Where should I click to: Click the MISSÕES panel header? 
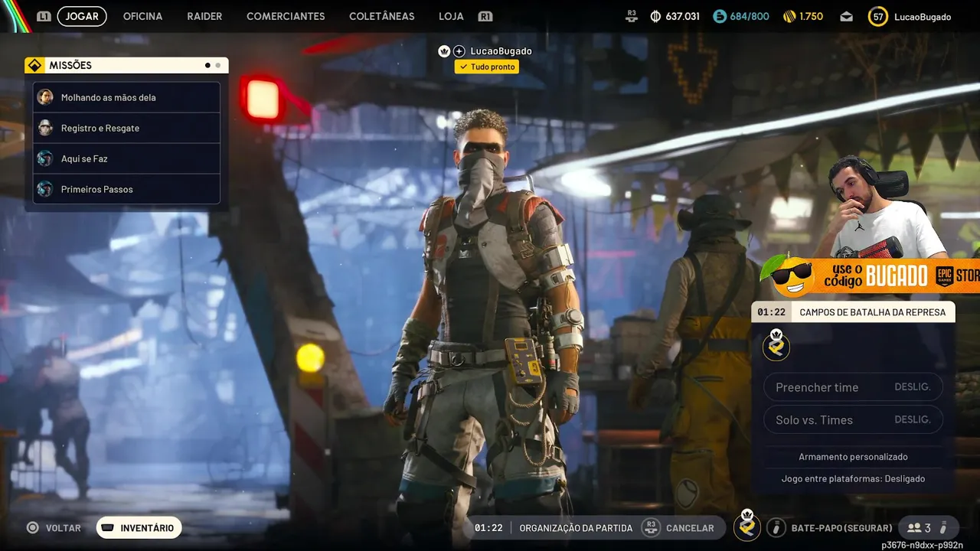coord(126,65)
